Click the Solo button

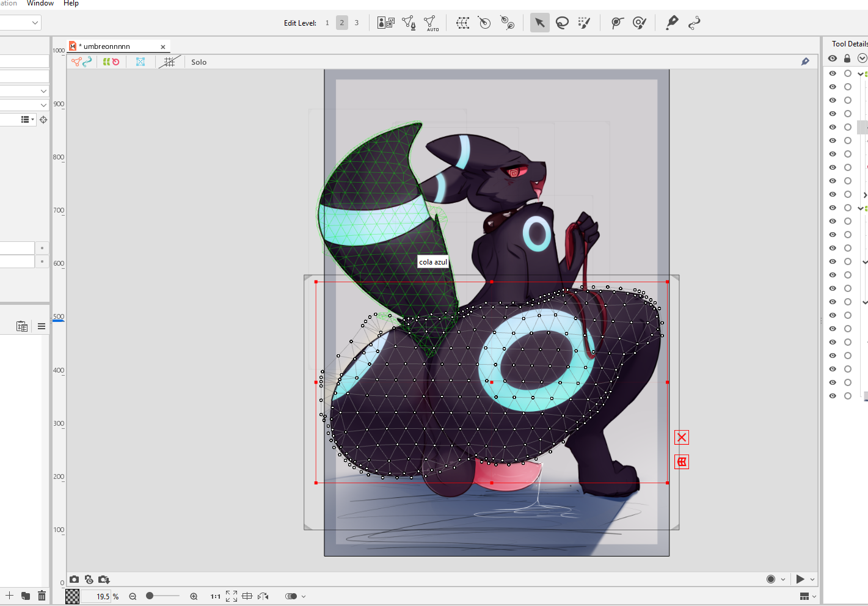tap(199, 62)
